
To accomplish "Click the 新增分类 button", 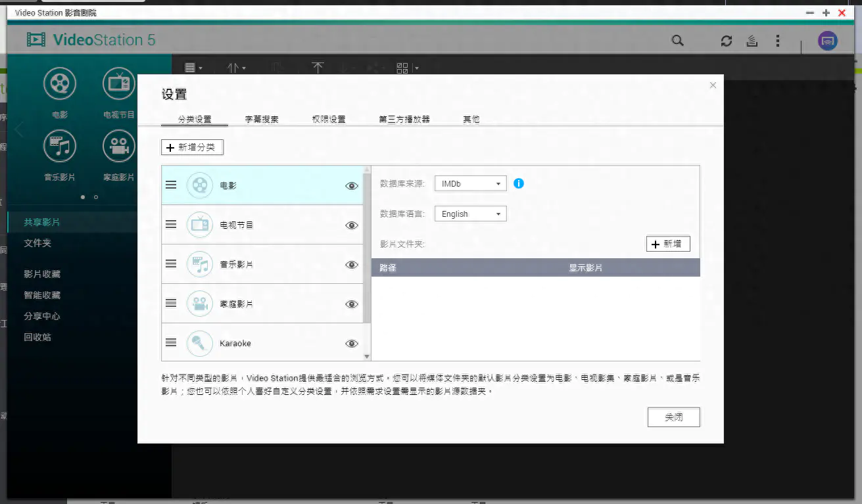I will pyautogui.click(x=192, y=147).
